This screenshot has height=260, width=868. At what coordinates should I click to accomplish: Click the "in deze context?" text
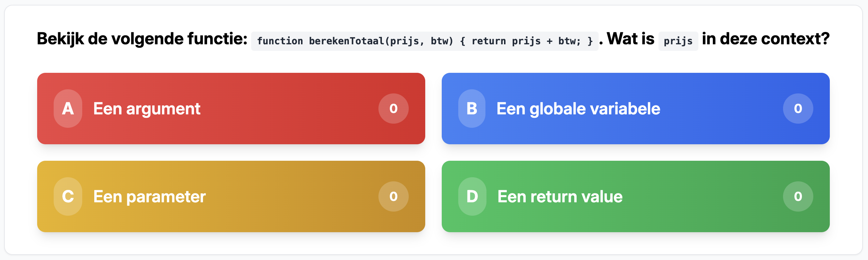tap(765, 39)
